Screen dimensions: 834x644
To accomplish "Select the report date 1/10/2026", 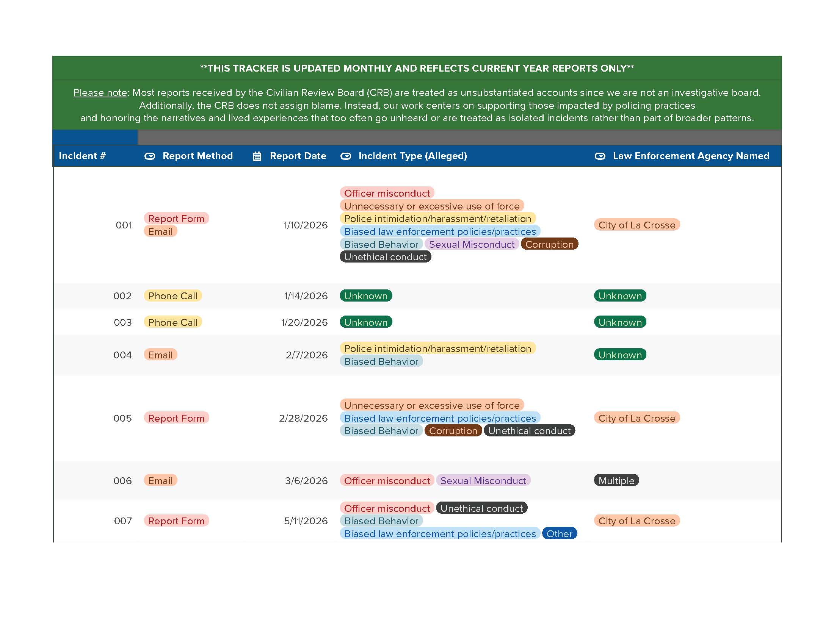I will 306,225.
